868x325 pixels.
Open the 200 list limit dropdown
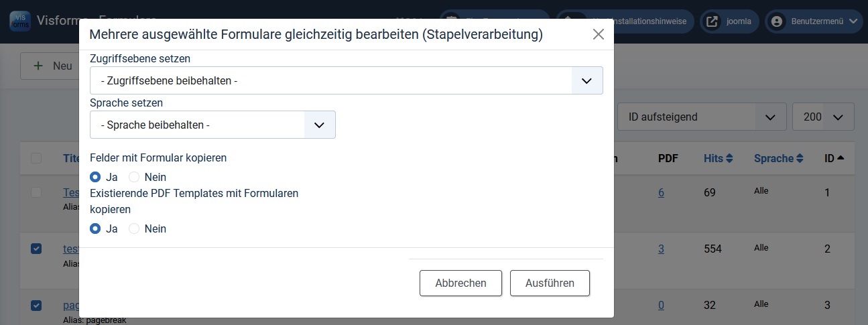823,117
